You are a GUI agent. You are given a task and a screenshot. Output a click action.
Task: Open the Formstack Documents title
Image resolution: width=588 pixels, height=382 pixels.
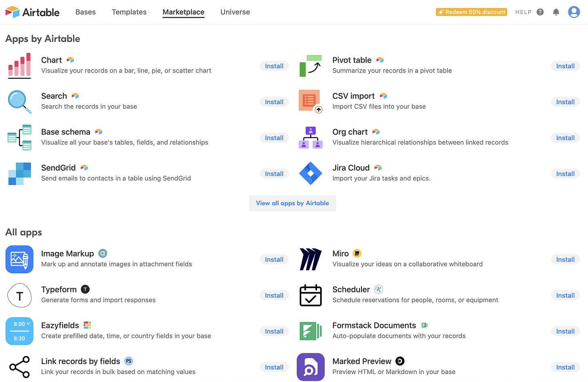(374, 325)
